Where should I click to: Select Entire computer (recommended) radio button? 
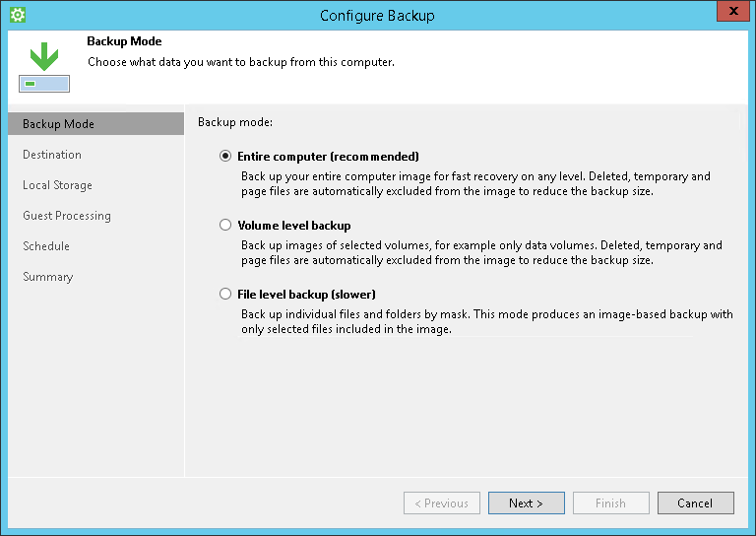coord(225,156)
